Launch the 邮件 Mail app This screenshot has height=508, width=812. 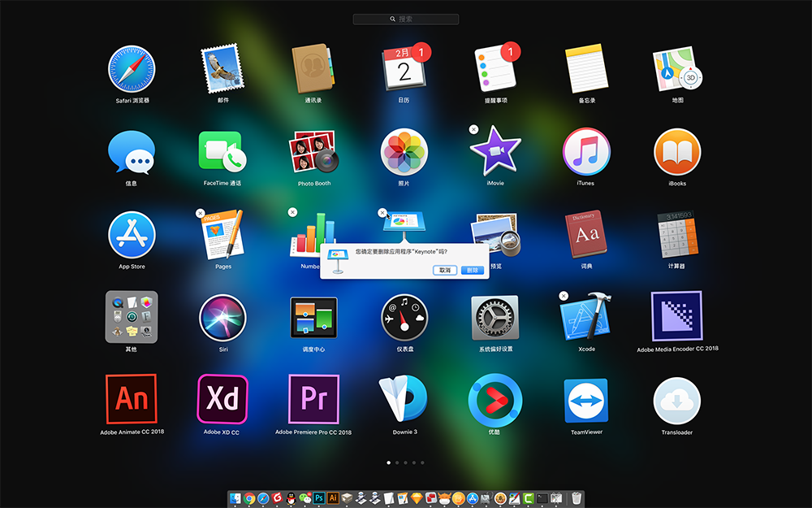pos(222,68)
